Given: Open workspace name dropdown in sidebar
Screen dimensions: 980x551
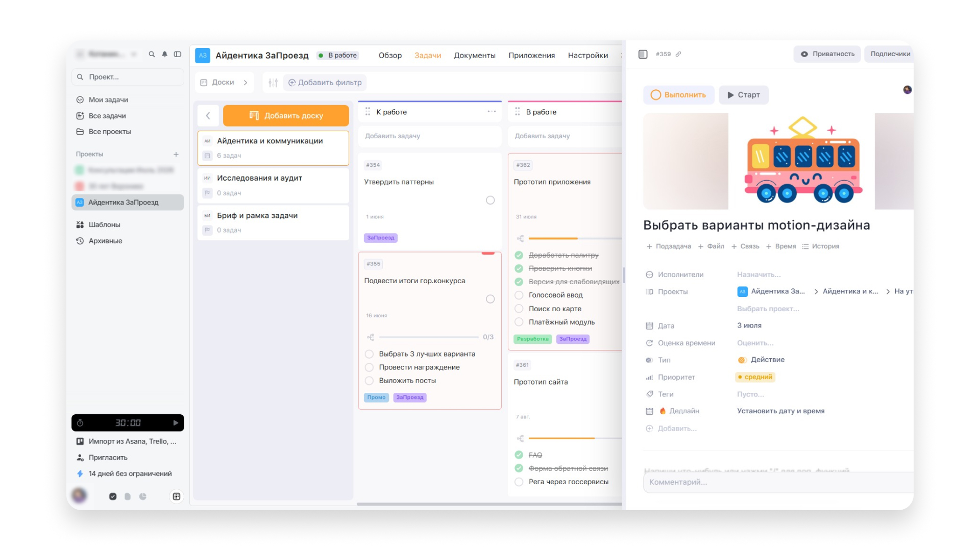Looking at the screenshot, I should pos(107,54).
